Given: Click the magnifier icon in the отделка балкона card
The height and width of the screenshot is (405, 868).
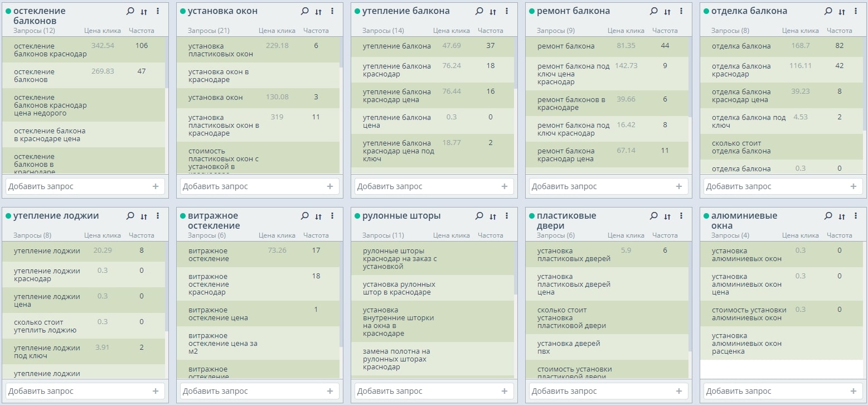Looking at the screenshot, I should (828, 11).
